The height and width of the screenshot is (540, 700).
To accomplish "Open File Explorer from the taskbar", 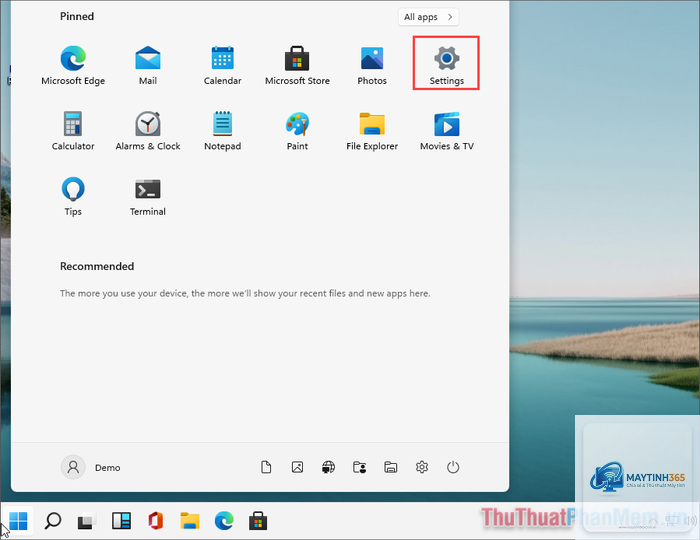I will (x=190, y=521).
